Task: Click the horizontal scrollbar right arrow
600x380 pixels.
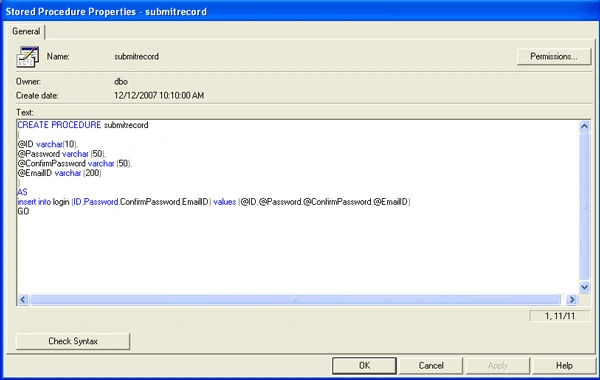Action: tap(572, 299)
